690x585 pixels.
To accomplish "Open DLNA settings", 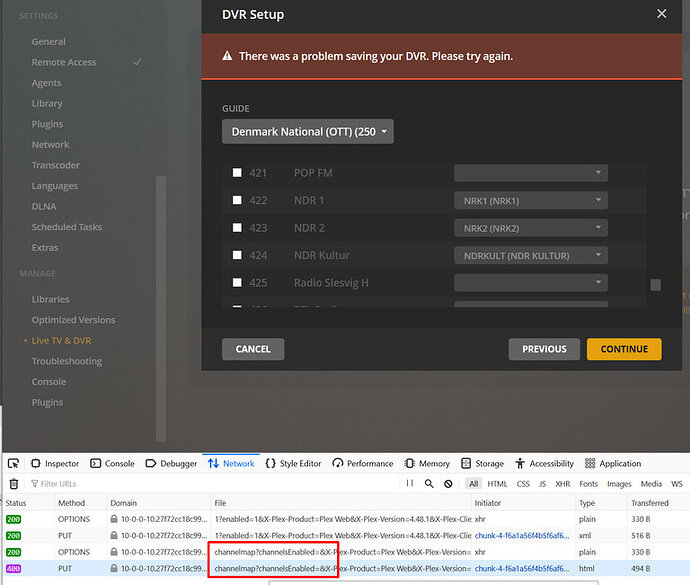I will click(44, 206).
